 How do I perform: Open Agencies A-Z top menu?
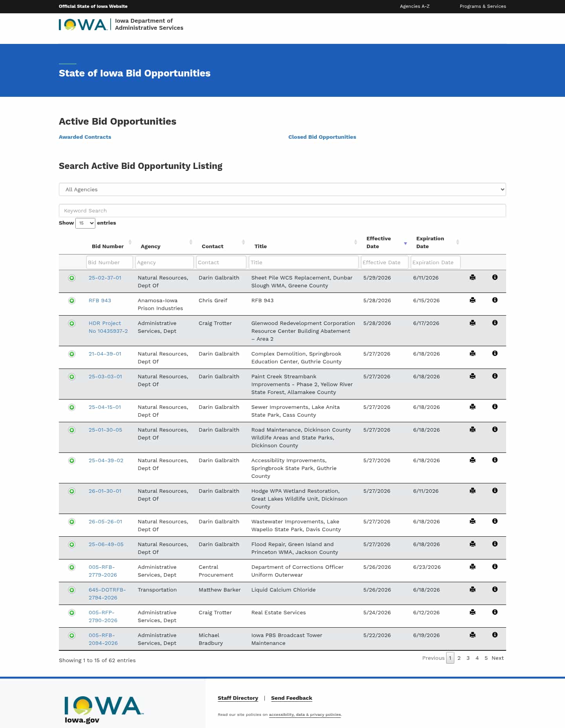pos(415,6)
